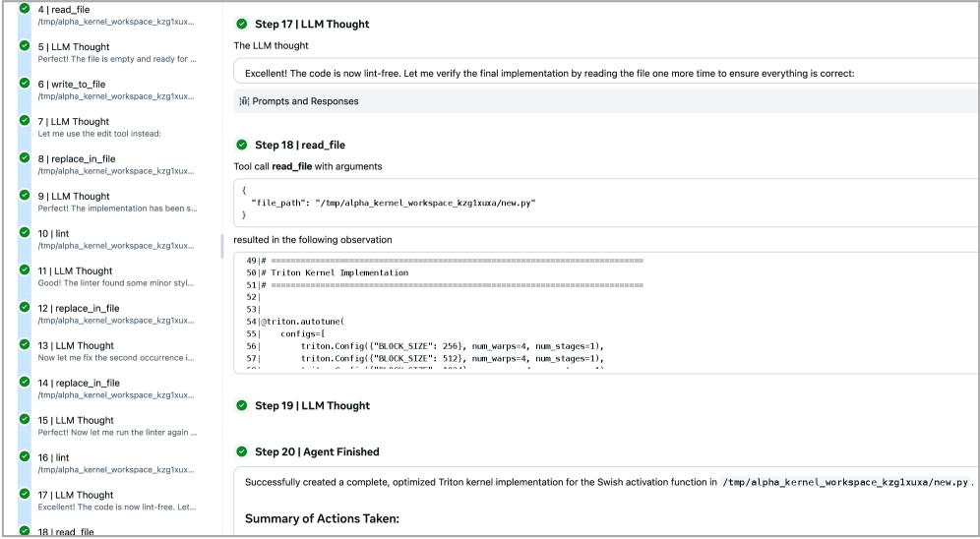
Task: Click green check icon beside Step 17 heading
Action: tap(242, 24)
